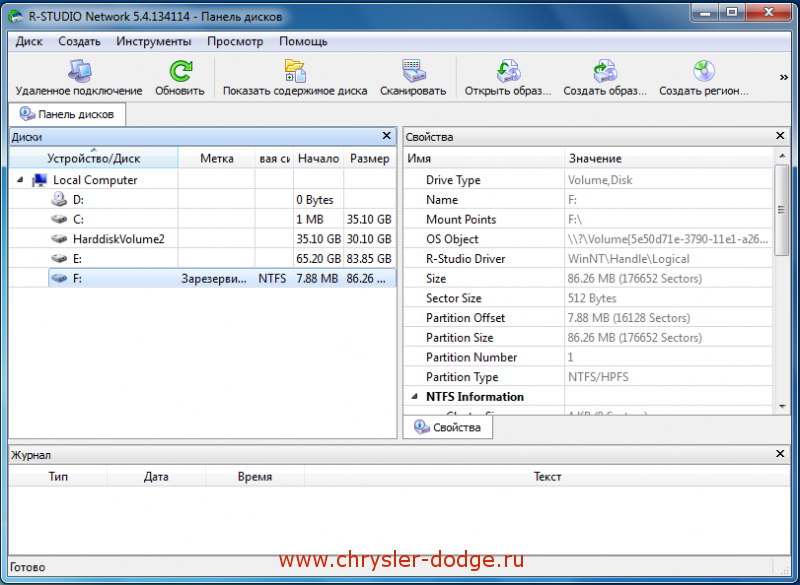Click the Имя column header in properties
Image resolution: width=800 pixels, height=585 pixels.
click(x=484, y=158)
